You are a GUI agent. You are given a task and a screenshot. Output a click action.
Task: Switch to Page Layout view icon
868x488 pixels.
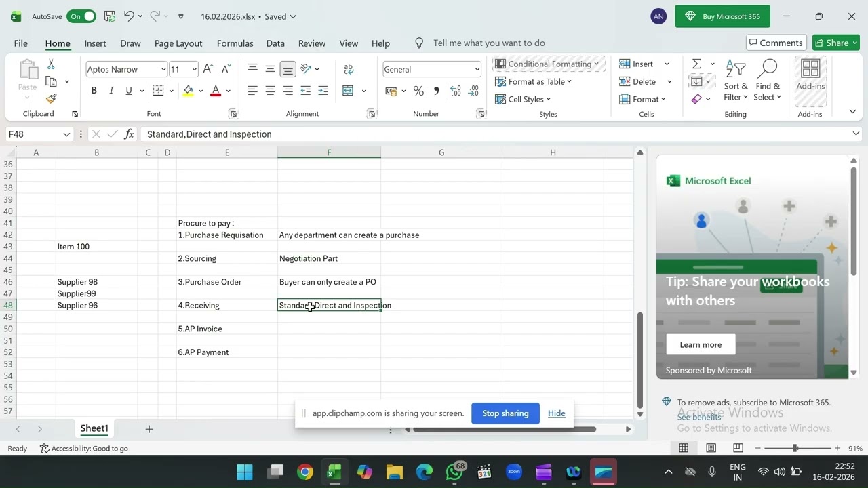point(711,448)
